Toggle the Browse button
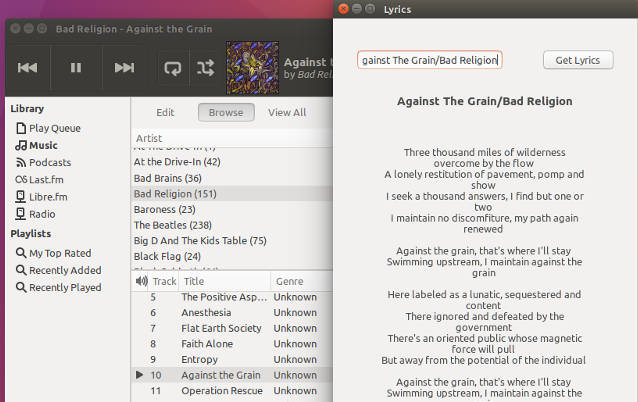The image size is (638, 402). [x=226, y=113]
